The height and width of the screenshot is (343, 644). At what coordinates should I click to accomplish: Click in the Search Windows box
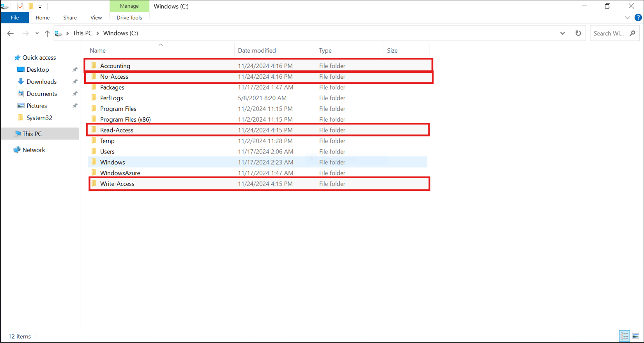tap(609, 34)
